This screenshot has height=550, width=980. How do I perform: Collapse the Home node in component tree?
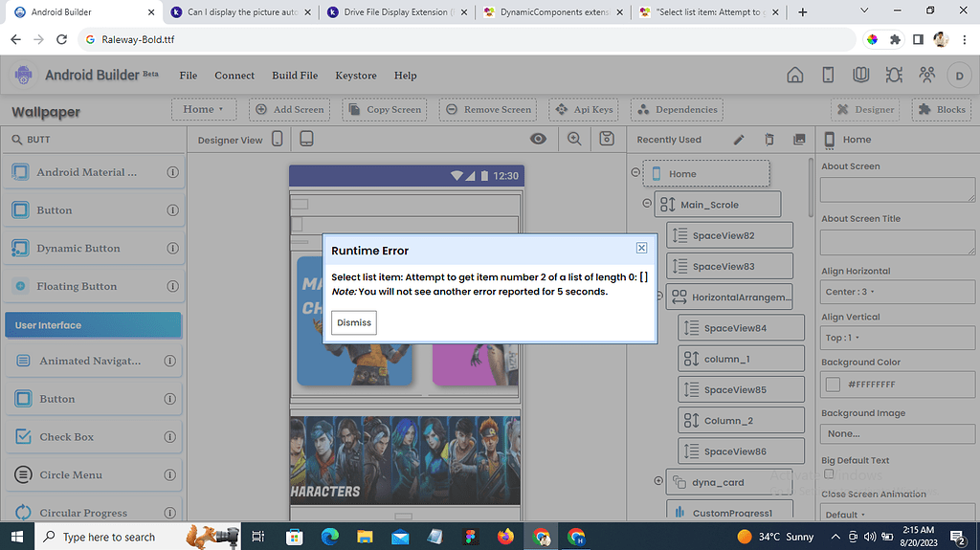point(635,172)
